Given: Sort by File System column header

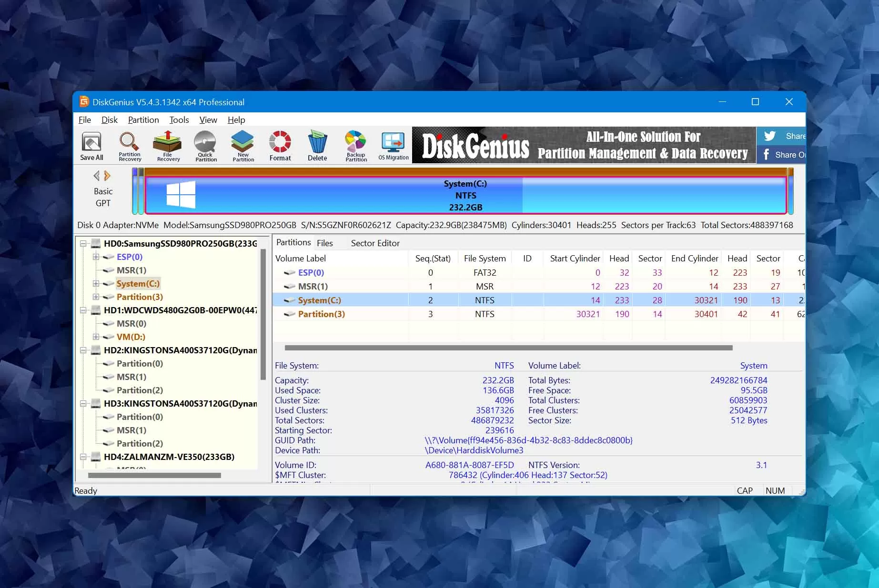Looking at the screenshot, I should [x=485, y=259].
